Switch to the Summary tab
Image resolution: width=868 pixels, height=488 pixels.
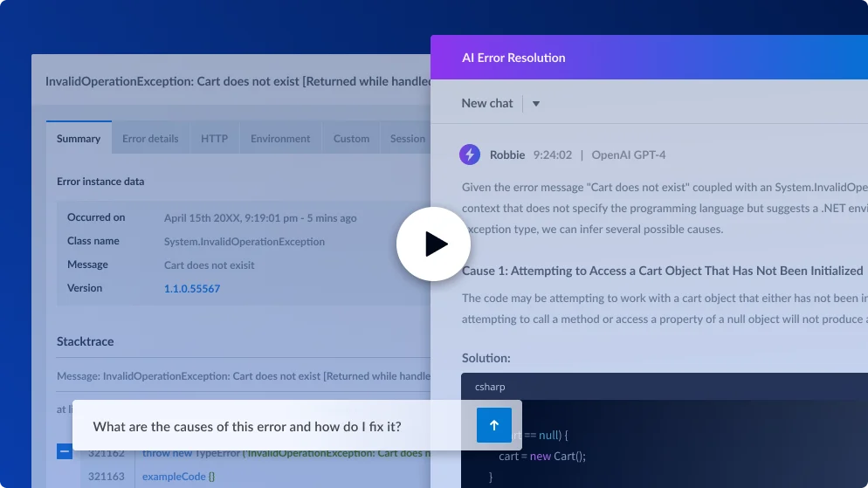[79, 138]
